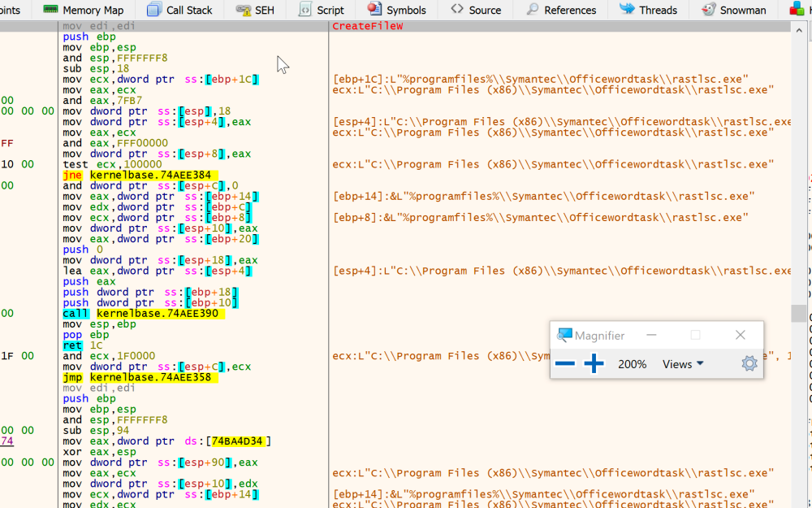Click the Symbols tab icon
Viewport: 812px width, 508px height.
(374, 10)
